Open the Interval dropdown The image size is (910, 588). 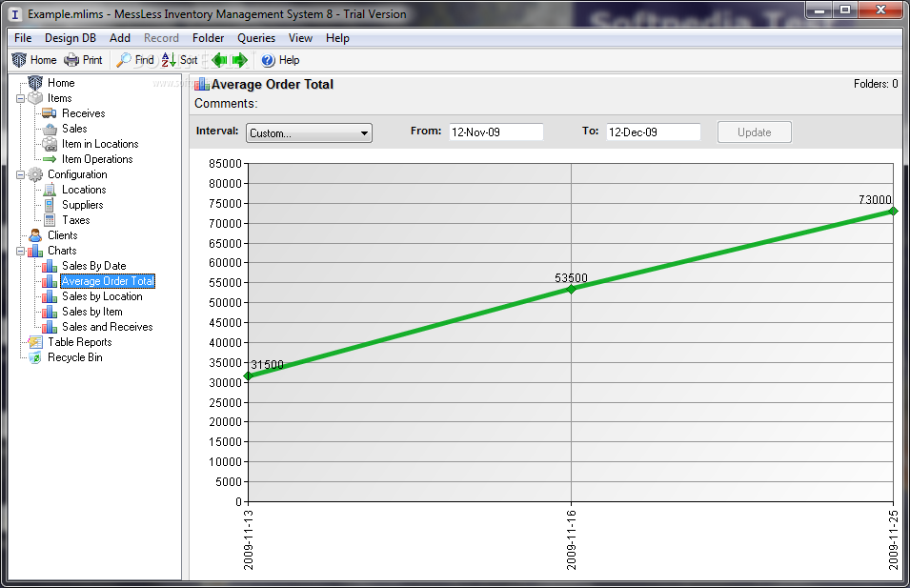(309, 132)
